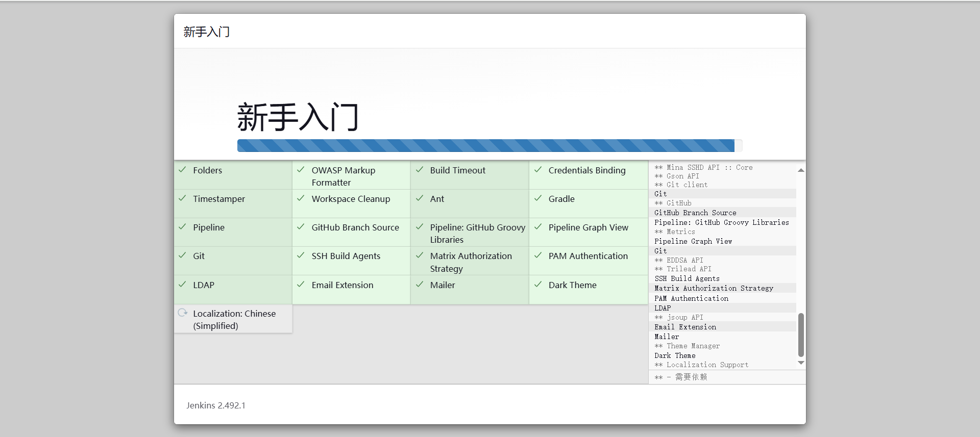Screen dimensions: 980x437
Task: Click the checkmark next to Workspace Cleanup
Action: pos(301,198)
